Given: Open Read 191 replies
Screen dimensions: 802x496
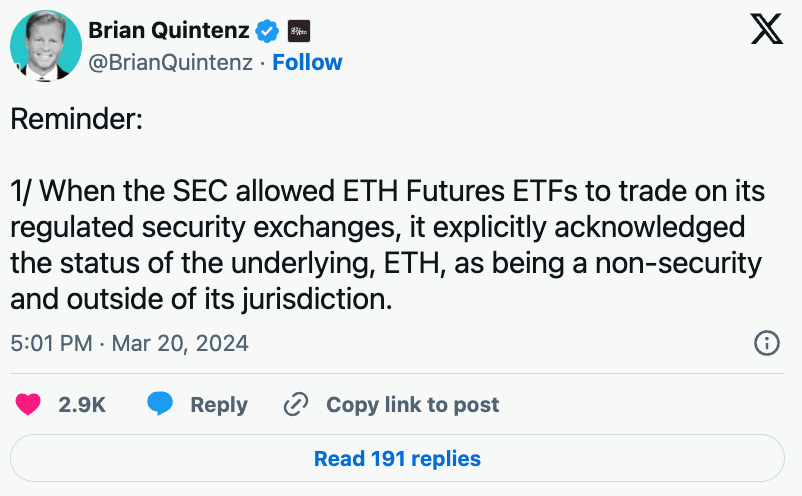Looking at the screenshot, I should [x=397, y=459].
